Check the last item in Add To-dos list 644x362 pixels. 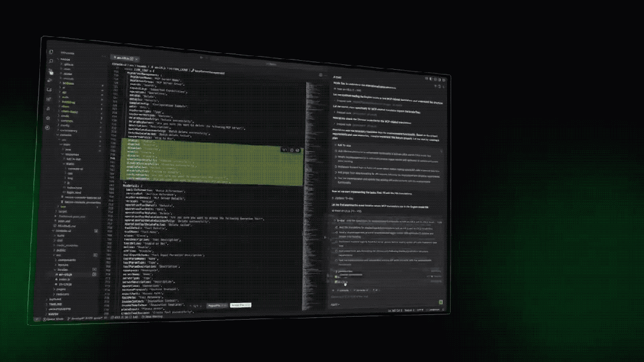pos(335,178)
